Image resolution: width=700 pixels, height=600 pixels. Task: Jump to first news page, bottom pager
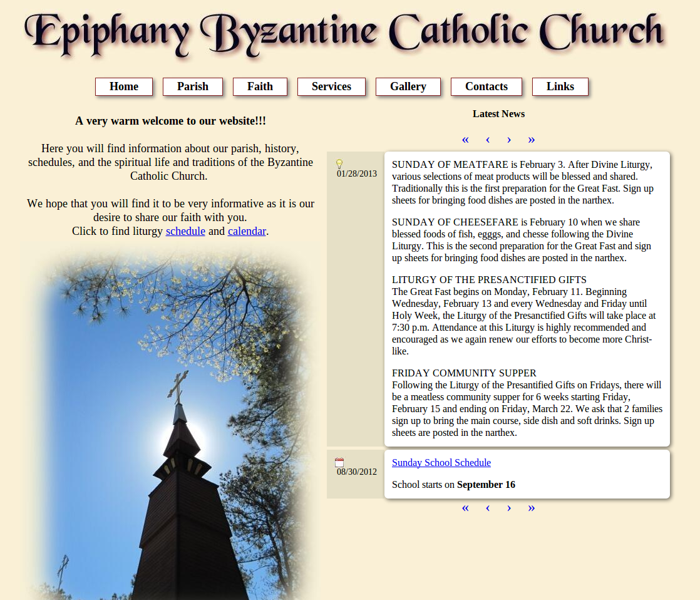click(465, 508)
